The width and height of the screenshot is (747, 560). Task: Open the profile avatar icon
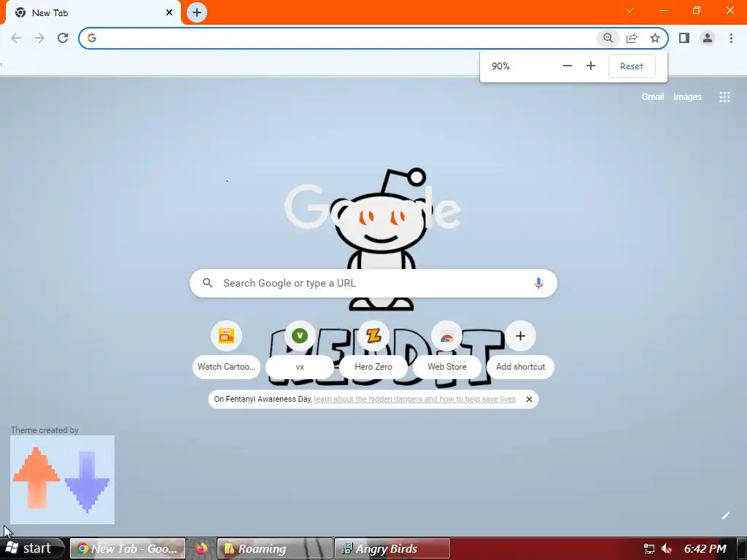tap(708, 38)
